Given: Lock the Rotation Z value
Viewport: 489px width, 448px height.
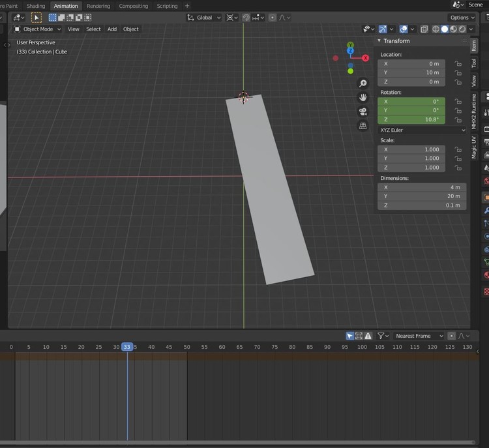Looking at the screenshot, I should pos(458,119).
